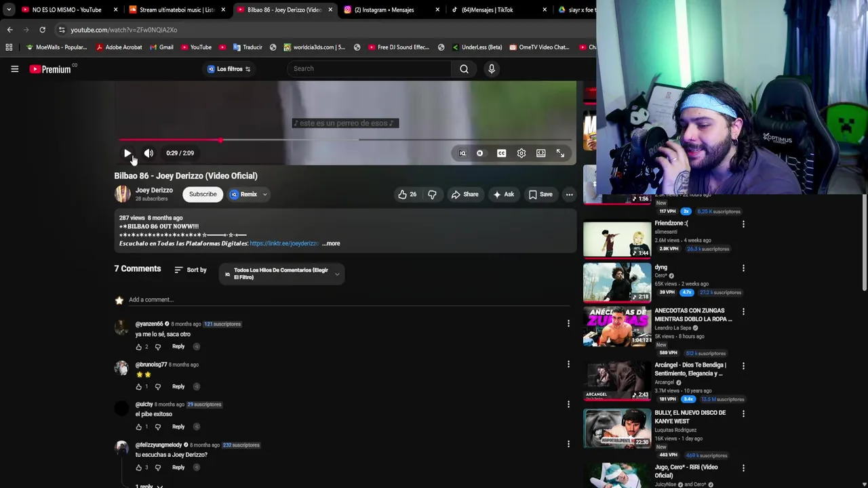This screenshot has height=488, width=868.
Task: Reload the current page
Action: coord(42,30)
